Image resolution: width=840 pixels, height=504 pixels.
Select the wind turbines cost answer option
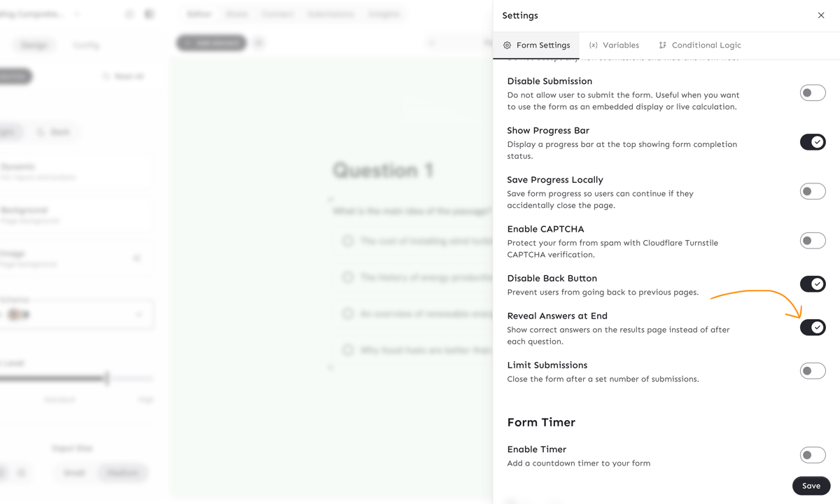pos(348,241)
